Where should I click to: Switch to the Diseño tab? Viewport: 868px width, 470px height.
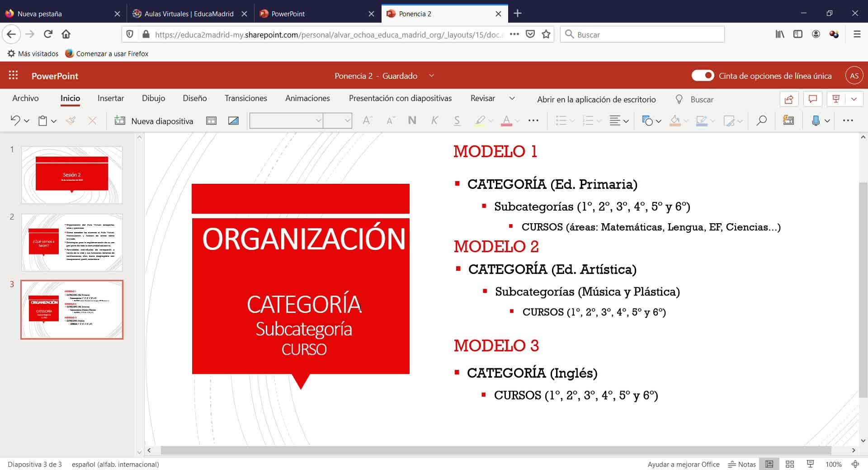195,99
